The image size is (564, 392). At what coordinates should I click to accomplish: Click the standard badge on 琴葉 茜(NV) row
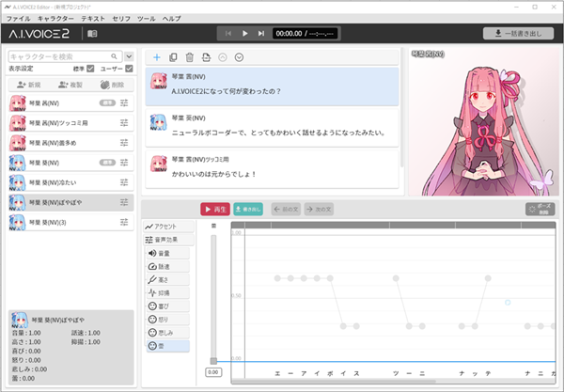(107, 103)
